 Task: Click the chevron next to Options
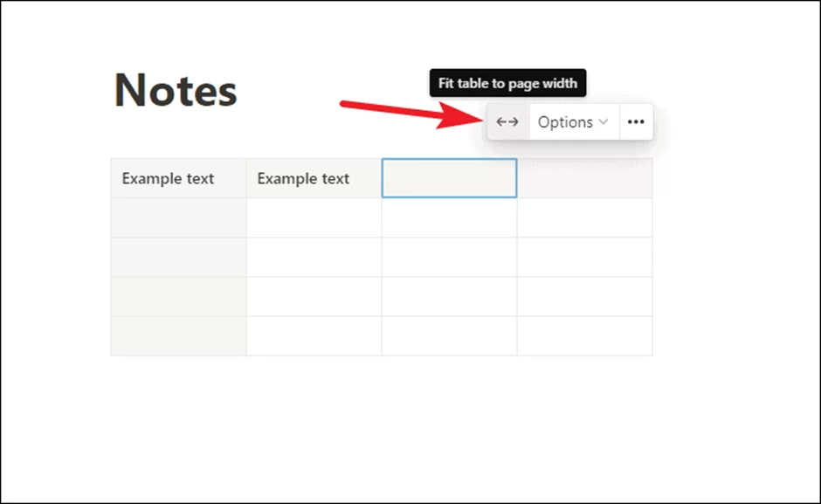604,122
